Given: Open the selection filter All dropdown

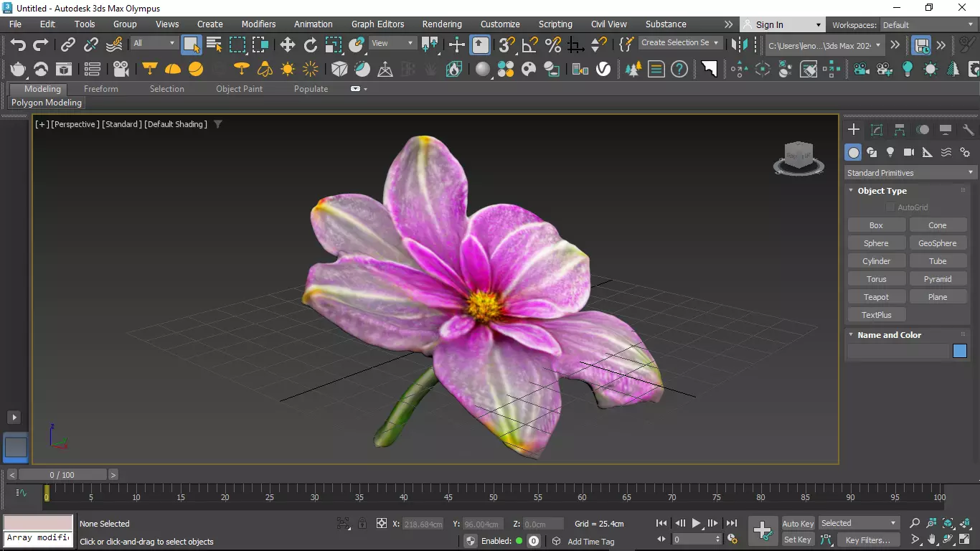Looking at the screenshot, I should click(154, 43).
